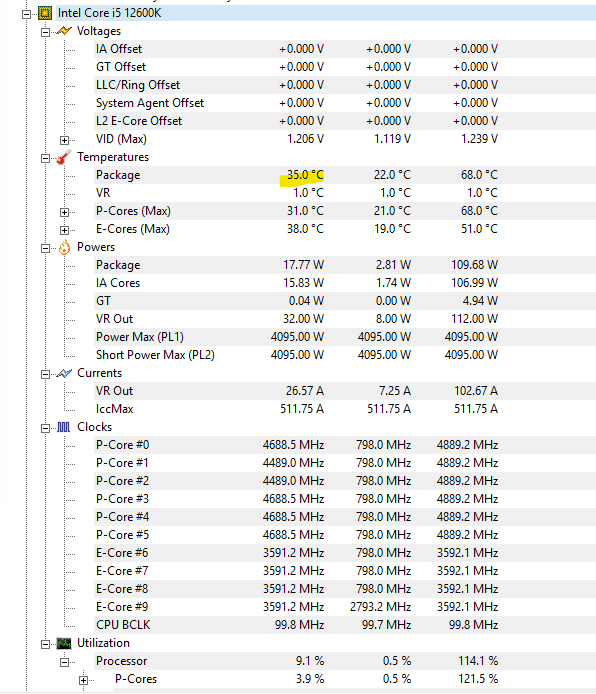Screen dimensions: 596x694
Task: Collapse the Powers section
Action: click(x=45, y=248)
